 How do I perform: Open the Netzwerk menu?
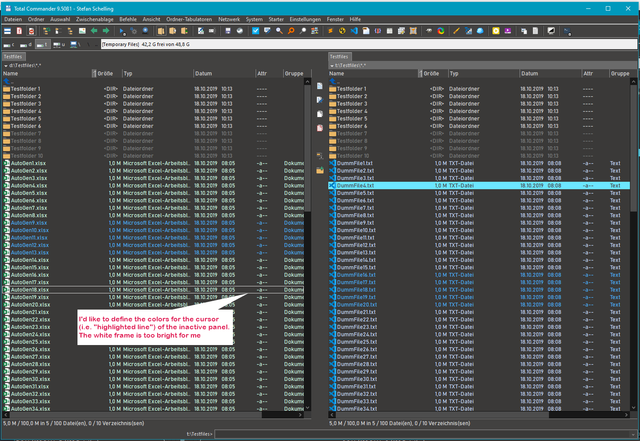pos(229,19)
